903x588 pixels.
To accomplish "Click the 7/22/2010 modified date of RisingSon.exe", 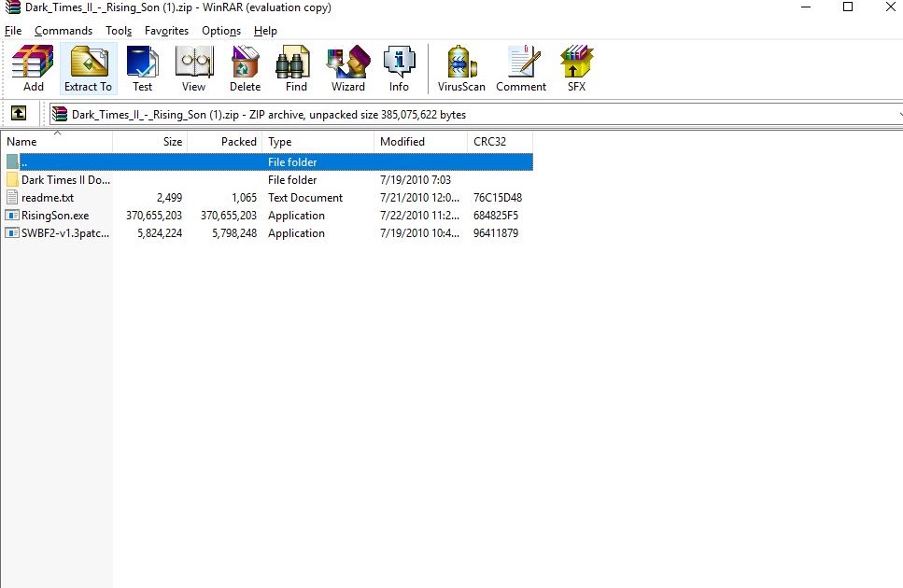I will point(420,216).
